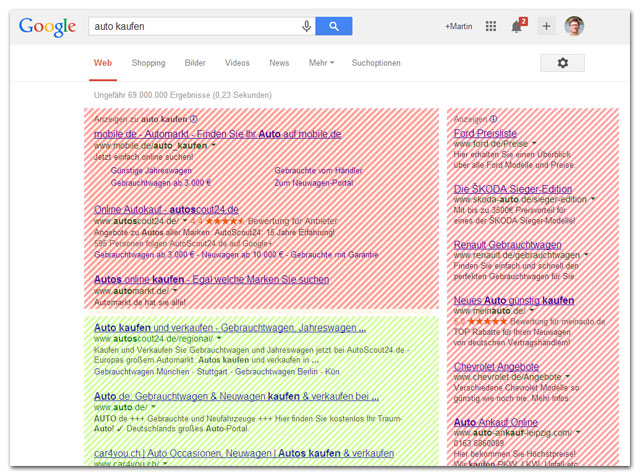Viewport: 640px width, 476px height.
Task: Open 'Auto kaufen und verkaufen' organic result
Action: point(230,328)
